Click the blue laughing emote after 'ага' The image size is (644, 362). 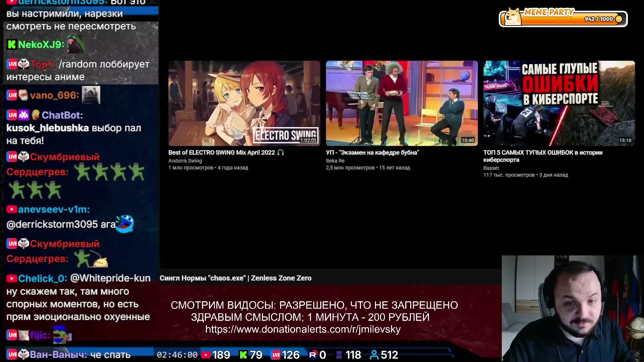click(125, 224)
